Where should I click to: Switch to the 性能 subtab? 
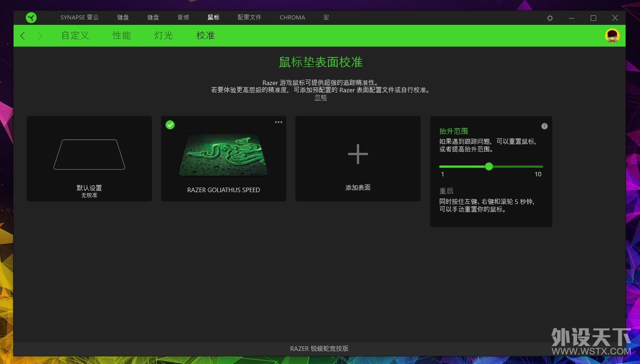point(122,36)
